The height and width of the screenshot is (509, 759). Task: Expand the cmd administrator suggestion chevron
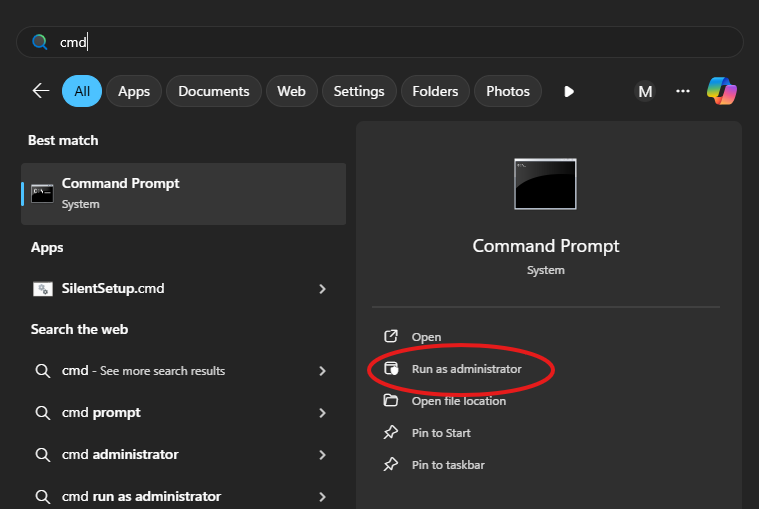[322, 455]
